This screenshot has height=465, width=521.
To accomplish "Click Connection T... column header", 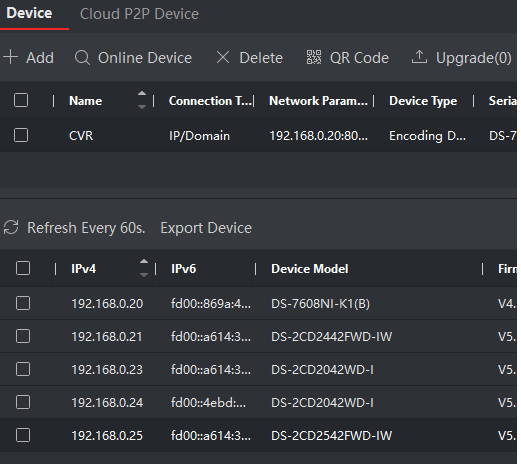I will coord(210,101).
